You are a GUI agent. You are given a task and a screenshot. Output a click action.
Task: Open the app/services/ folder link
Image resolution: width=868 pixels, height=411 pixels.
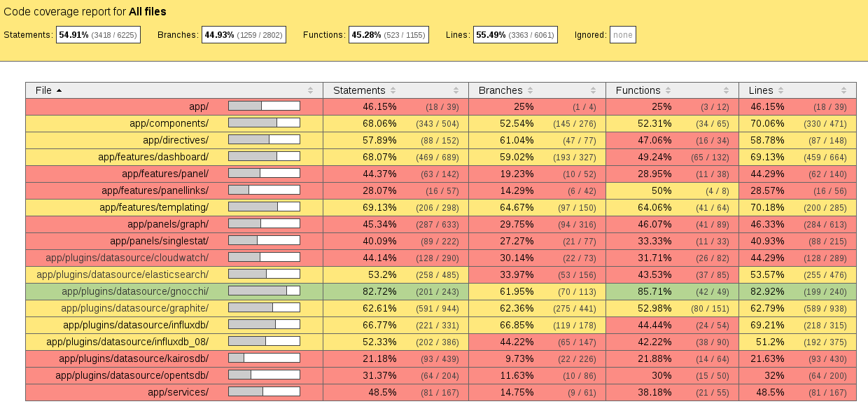(x=178, y=392)
